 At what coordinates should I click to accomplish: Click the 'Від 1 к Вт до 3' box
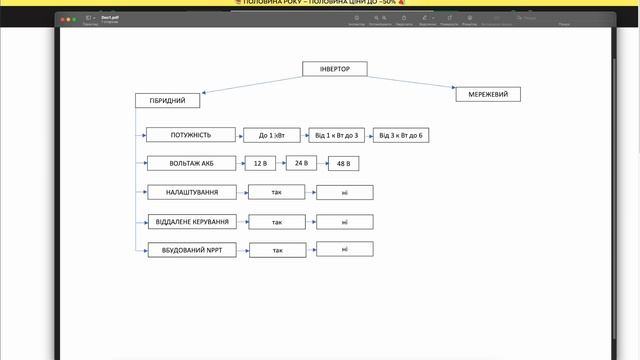(336, 135)
